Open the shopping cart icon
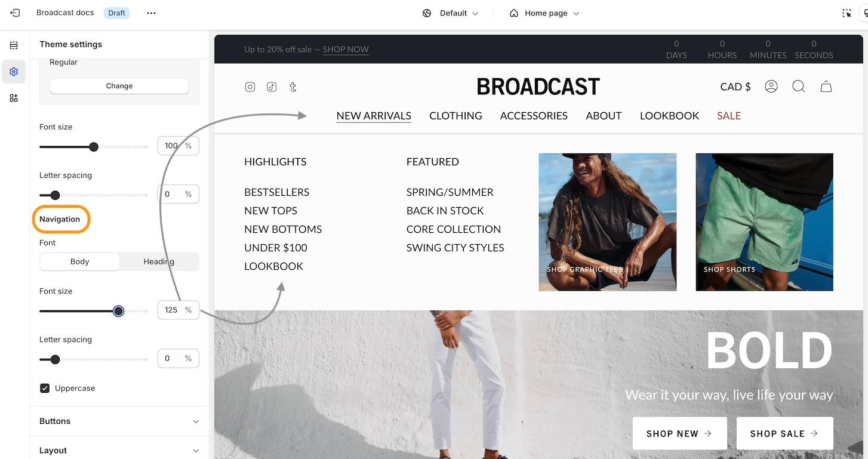The height and width of the screenshot is (459, 868). 826,87
